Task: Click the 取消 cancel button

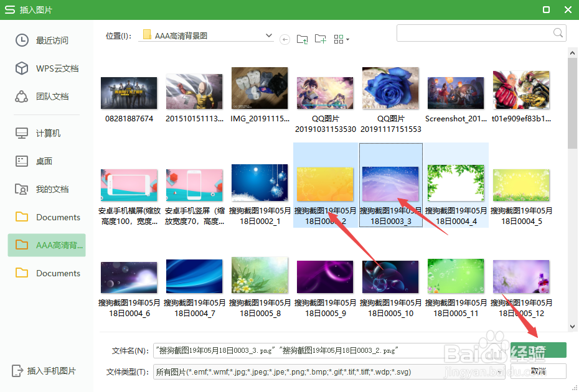Action: click(540, 371)
